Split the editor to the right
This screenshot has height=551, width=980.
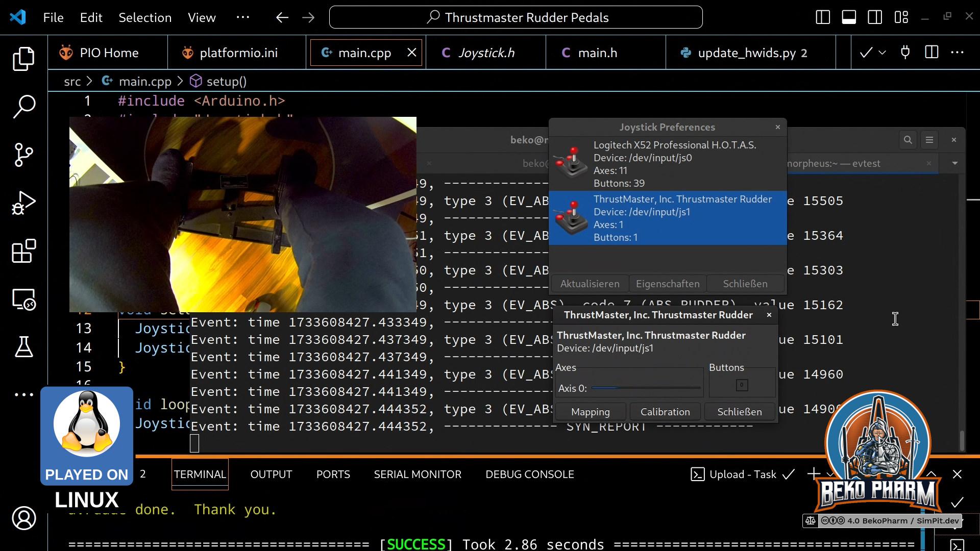(932, 53)
